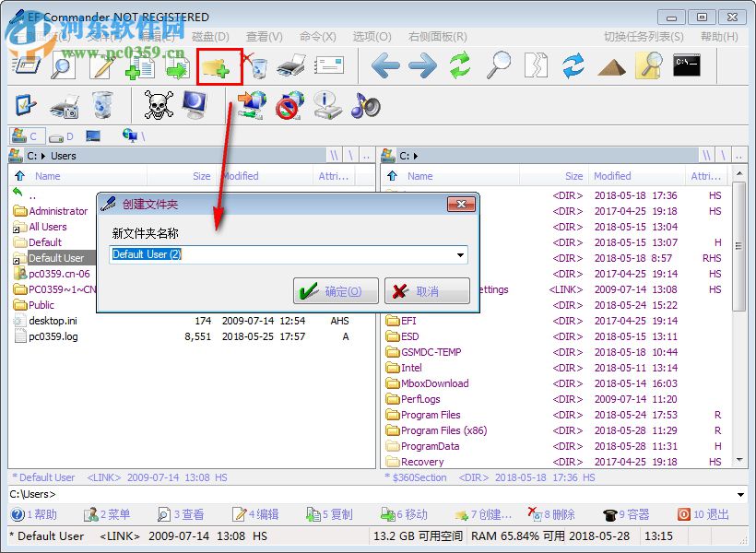Click the recycle bin icon in second toolbar

click(x=101, y=105)
